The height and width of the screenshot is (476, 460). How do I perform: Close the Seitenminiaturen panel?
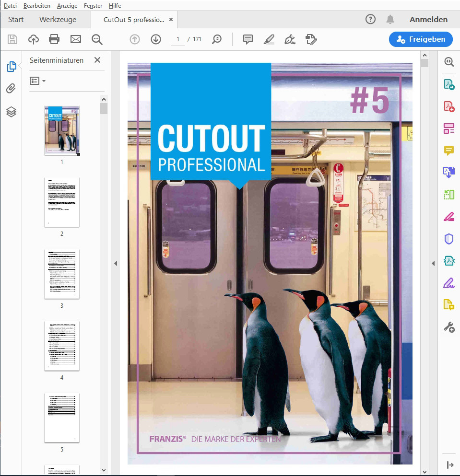click(97, 60)
